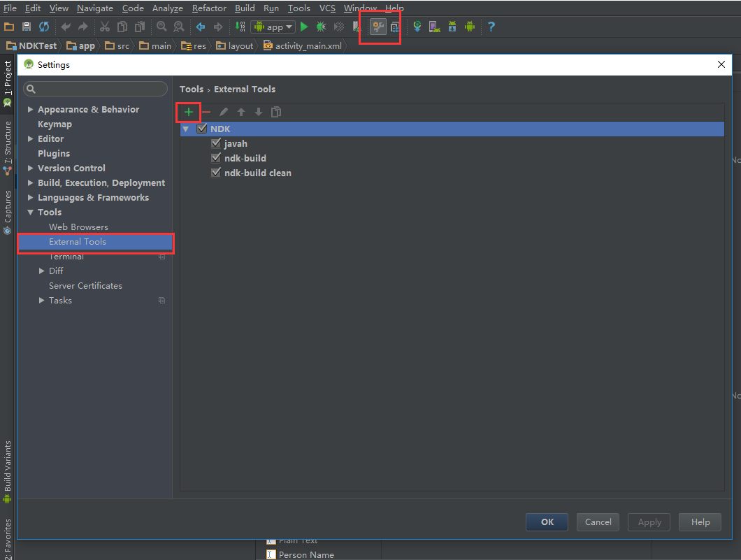
Task: Click the Copy toolbar icon
Action: [122, 27]
